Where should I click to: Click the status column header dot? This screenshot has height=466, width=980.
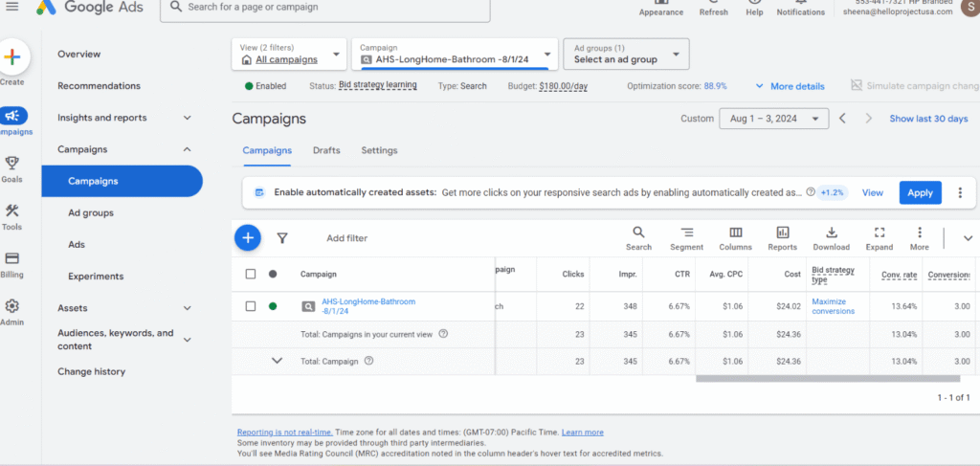point(273,274)
